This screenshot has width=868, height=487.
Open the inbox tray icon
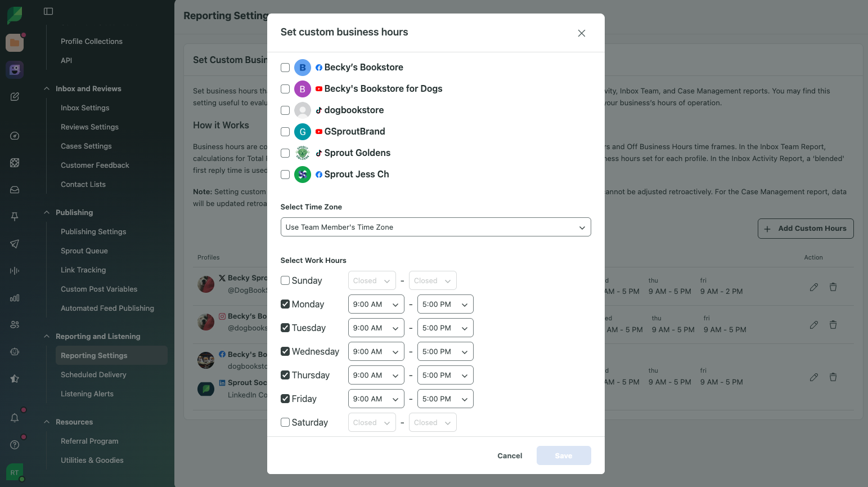(15, 190)
